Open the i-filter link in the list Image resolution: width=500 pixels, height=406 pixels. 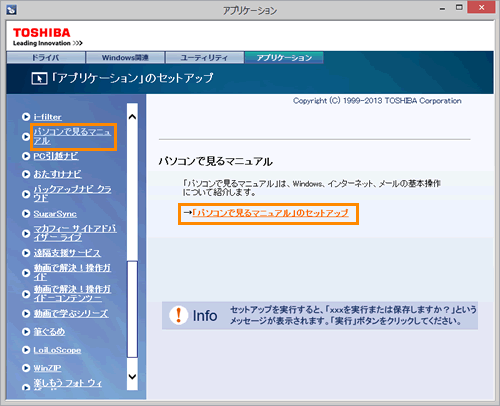click(x=47, y=117)
